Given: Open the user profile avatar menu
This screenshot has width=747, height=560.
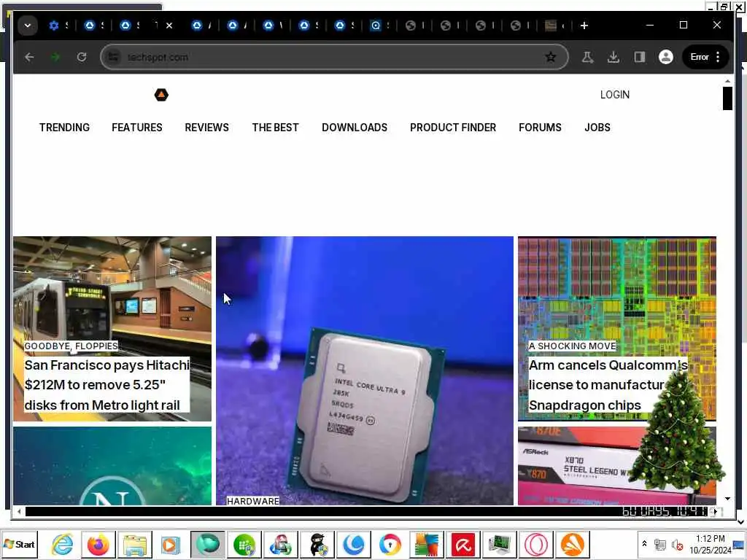Looking at the screenshot, I should point(665,57).
